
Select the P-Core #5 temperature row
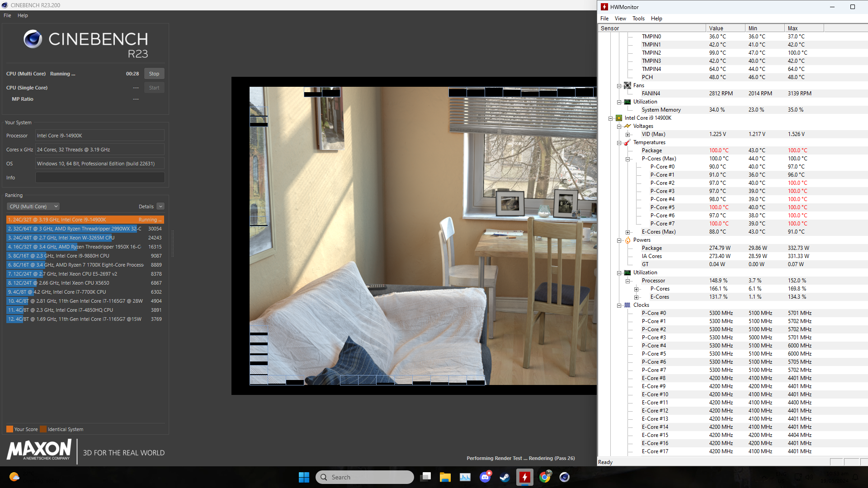click(x=732, y=207)
